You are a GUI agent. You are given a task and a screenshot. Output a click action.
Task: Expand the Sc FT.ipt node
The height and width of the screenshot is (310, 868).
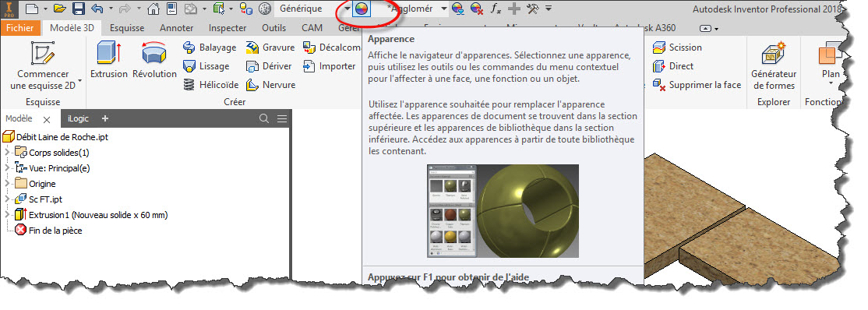7,199
